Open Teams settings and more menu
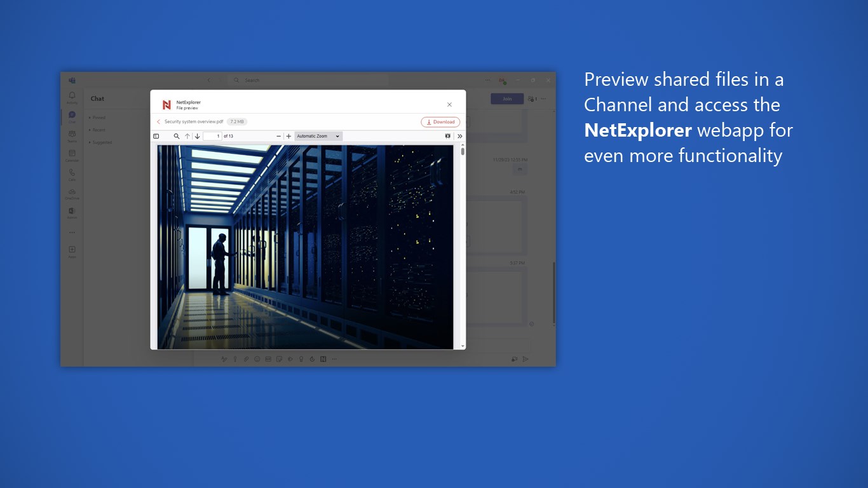This screenshot has height=488, width=868. [x=487, y=80]
